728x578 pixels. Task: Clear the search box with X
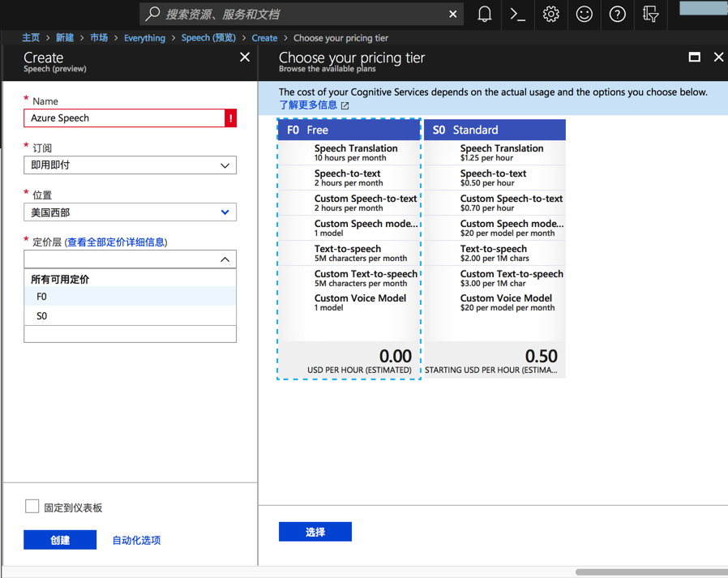click(452, 15)
